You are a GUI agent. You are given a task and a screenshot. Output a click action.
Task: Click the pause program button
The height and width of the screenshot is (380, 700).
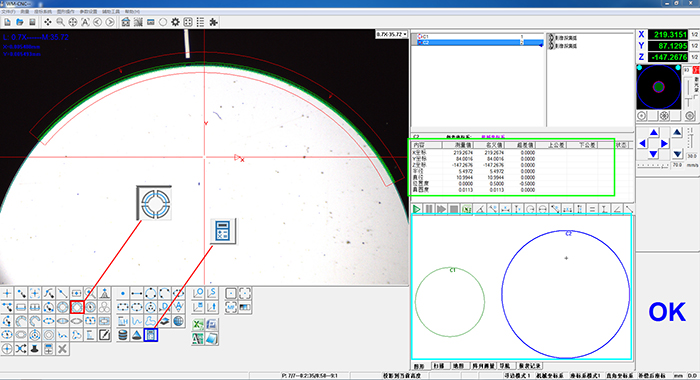[429, 209]
